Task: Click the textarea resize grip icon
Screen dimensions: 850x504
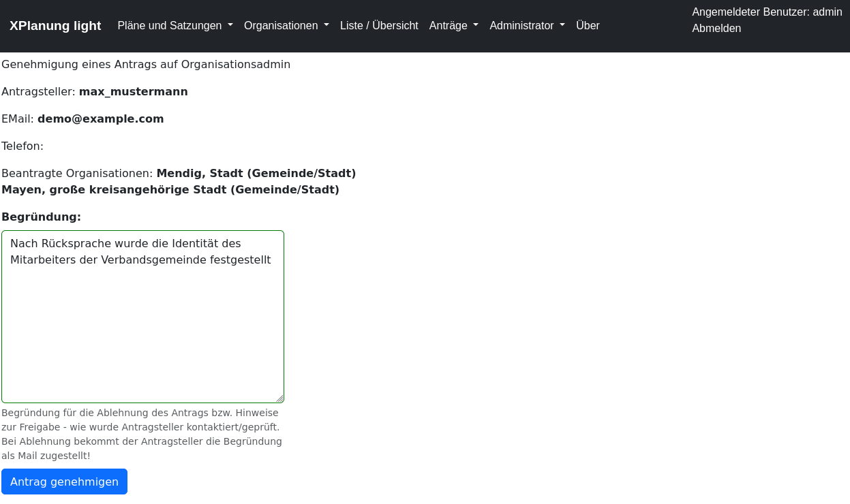Action: click(280, 398)
